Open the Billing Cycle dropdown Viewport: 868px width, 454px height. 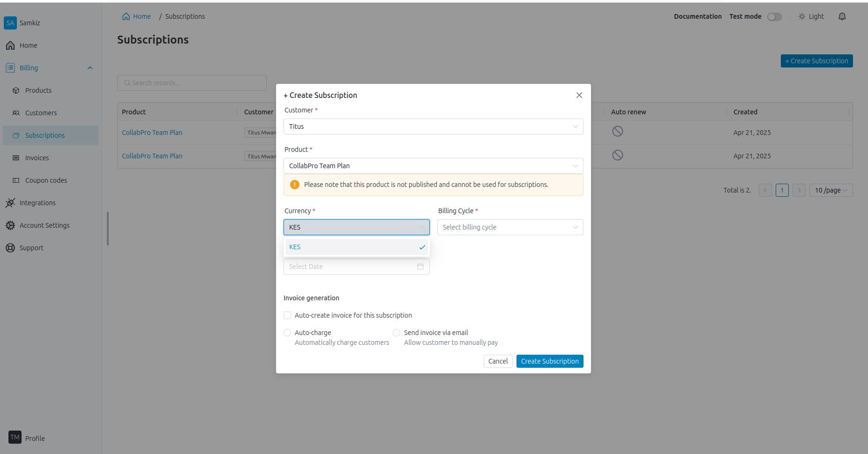pos(510,227)
